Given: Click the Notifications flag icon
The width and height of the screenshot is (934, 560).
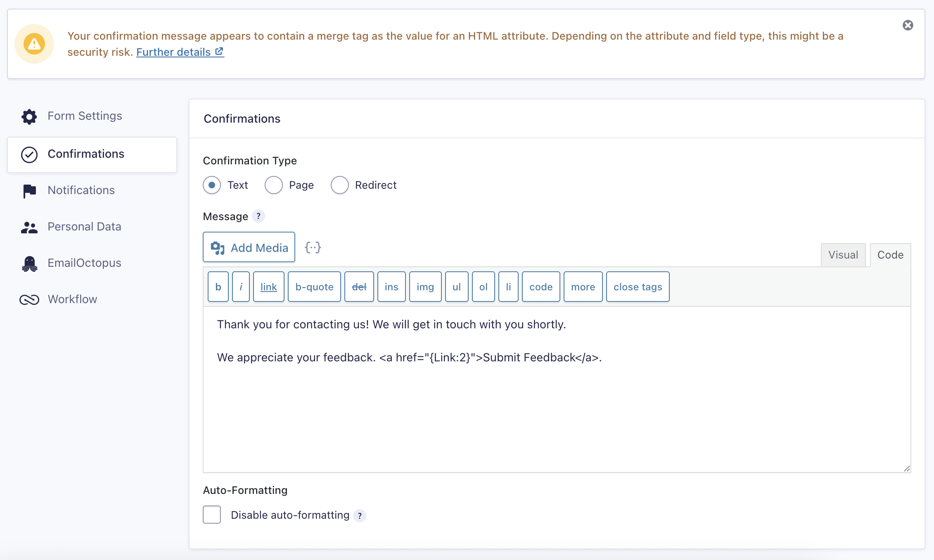Looking at the screenshot, I should [x=29, y=191].
